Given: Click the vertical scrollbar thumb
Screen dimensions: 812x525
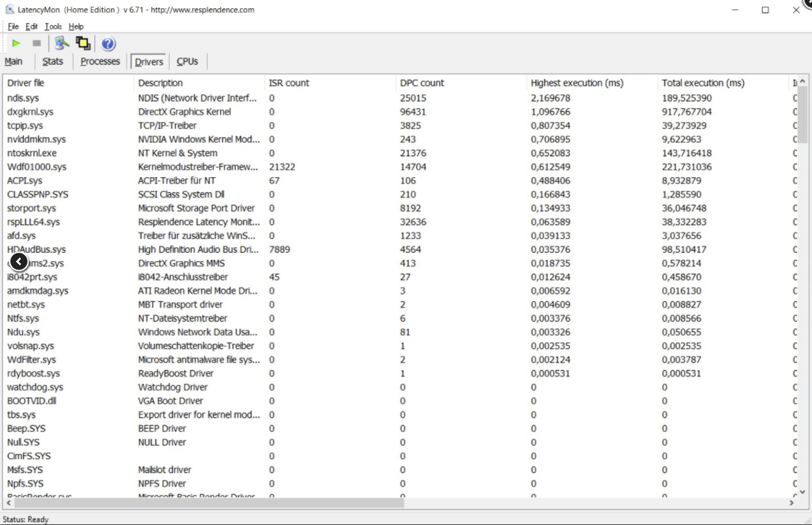Looking at the screenshot, I should tap(802, 115).
